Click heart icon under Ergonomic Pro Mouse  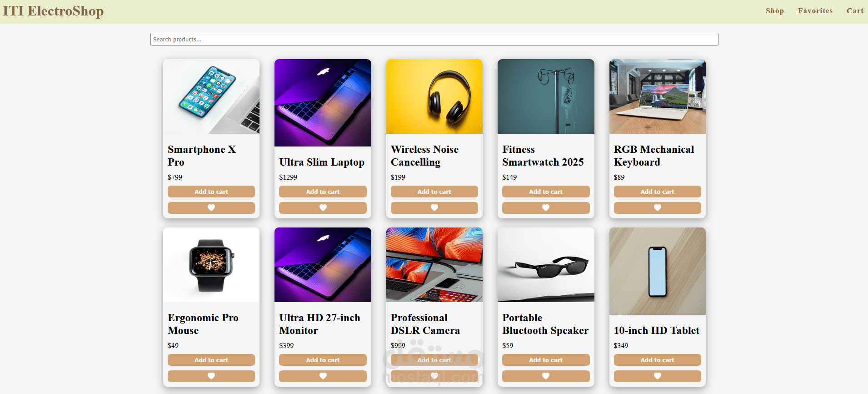point(211,376)
